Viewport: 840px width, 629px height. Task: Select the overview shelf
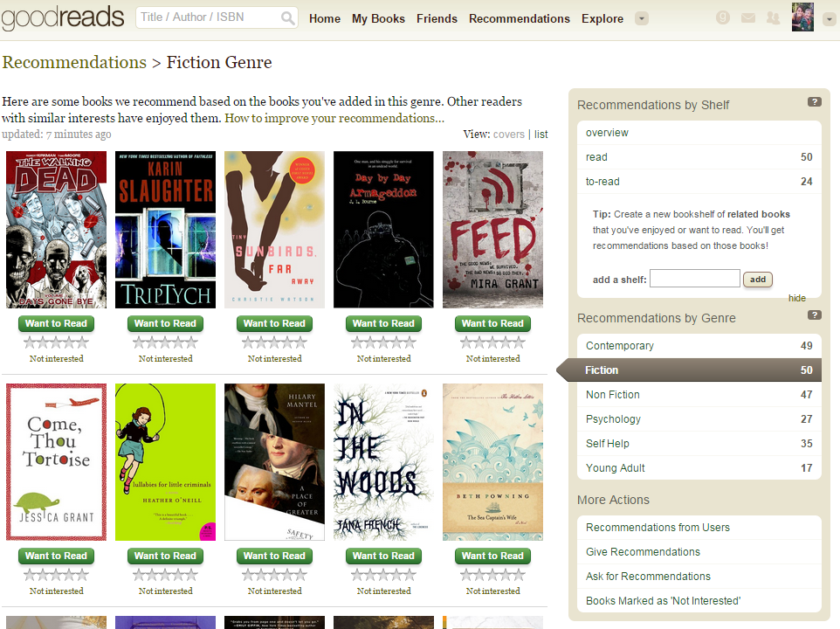699,132
